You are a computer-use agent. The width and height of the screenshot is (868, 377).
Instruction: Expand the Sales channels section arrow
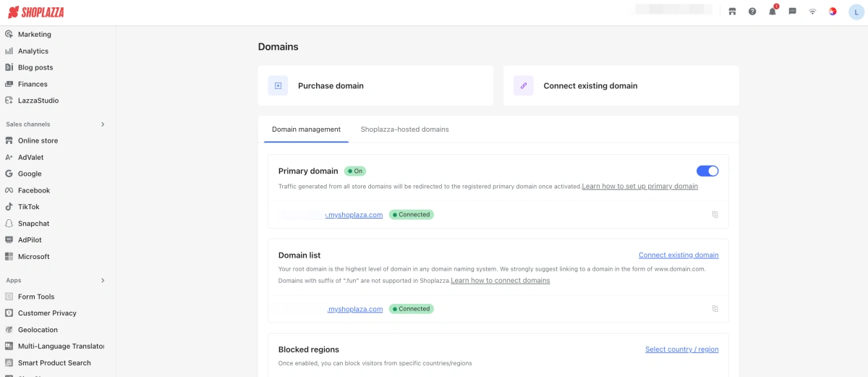tap(103, 124)
